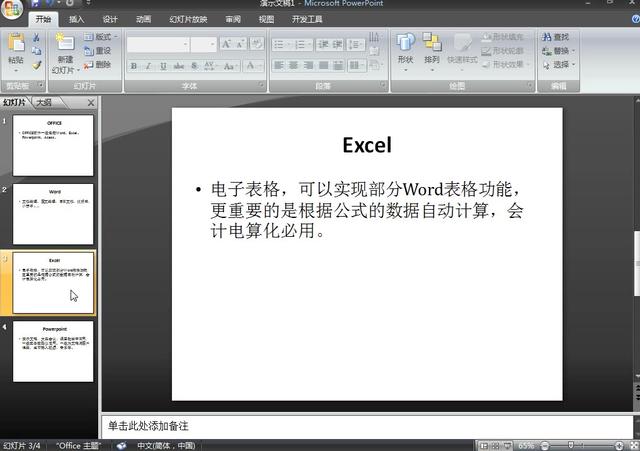Viewport: 640px width, 451px height.
Task: Click the Paste (粘贴) icon
Action: point(16,43)
